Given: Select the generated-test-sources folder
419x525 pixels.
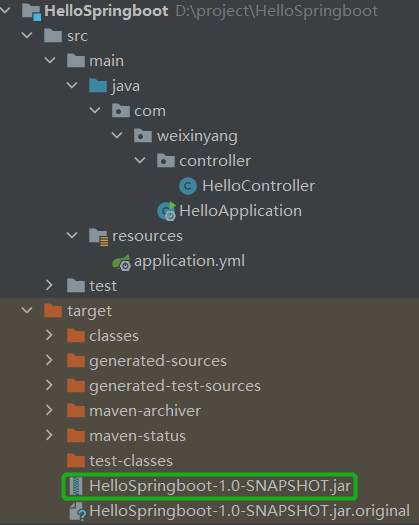Looking at the screenshot, I should pyautogui.click(x=175, y=386).
